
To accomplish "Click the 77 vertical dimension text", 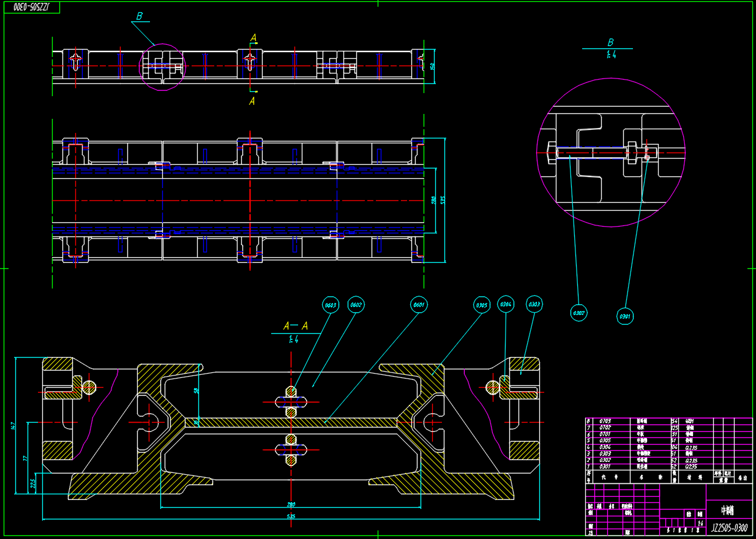I will [26, 458].
